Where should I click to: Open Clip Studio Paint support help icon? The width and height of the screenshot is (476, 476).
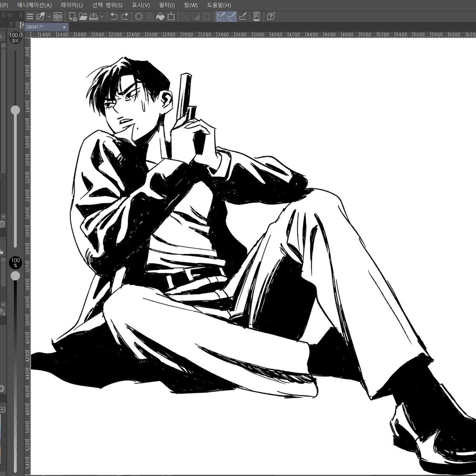point(271,17)
